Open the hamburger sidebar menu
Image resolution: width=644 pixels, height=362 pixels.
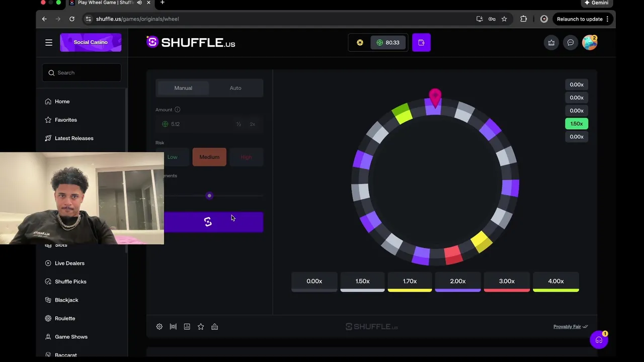pos(49,43)
